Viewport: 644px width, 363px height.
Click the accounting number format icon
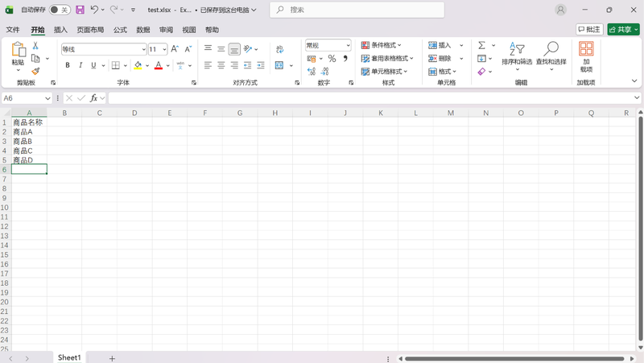pos(312,59)
